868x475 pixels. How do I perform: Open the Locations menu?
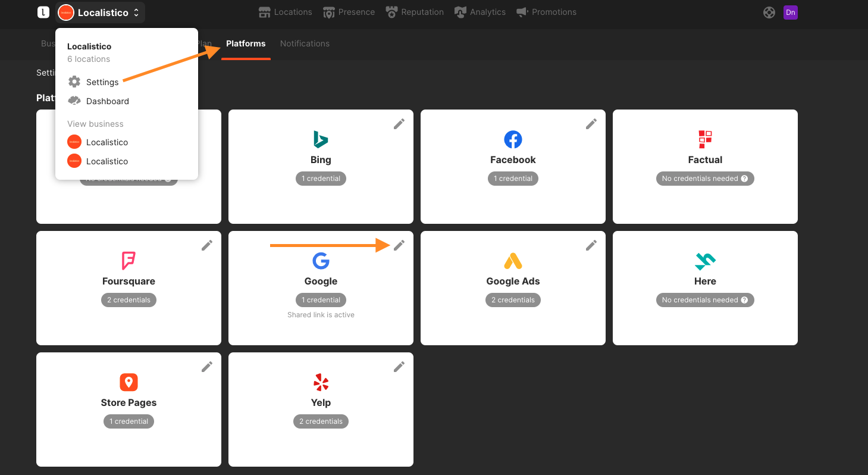[x=286, y=12]
